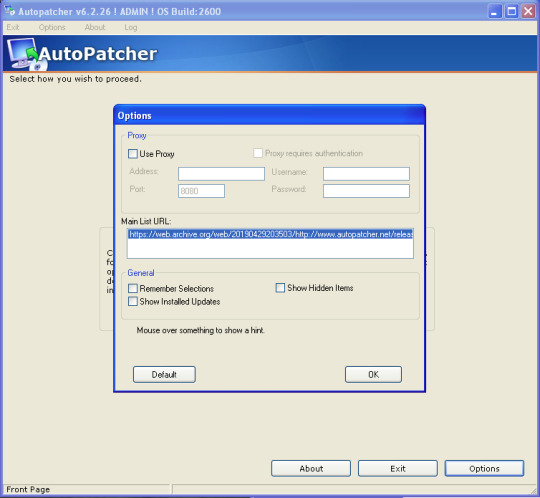Image resolution: width=540 pixels, height=498 pixels.
Task: Click the 'Mouse over something to show a hint' text
Action: pyautogui.click(x=200, y=330)
